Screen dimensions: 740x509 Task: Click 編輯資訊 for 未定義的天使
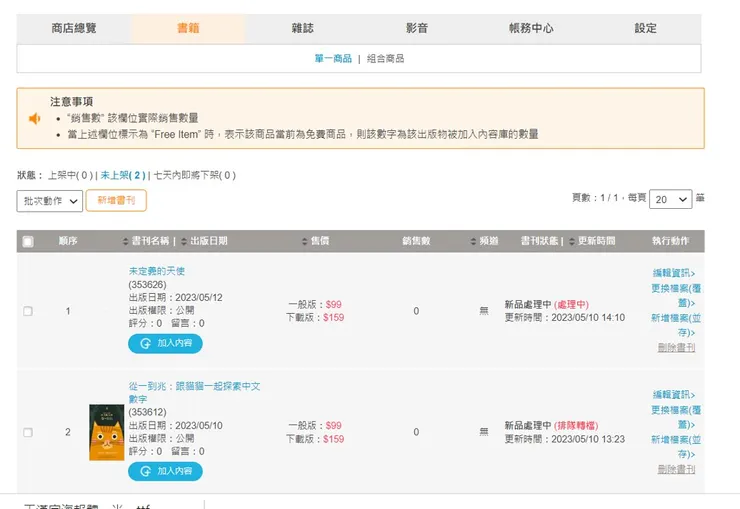coord(674,273)
